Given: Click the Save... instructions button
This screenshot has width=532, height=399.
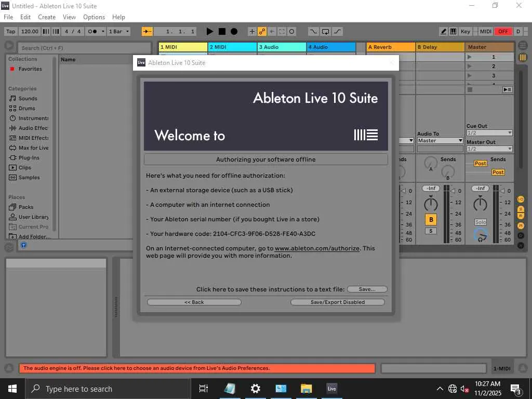Looking at the screenshot, I should tap(367, 289).
